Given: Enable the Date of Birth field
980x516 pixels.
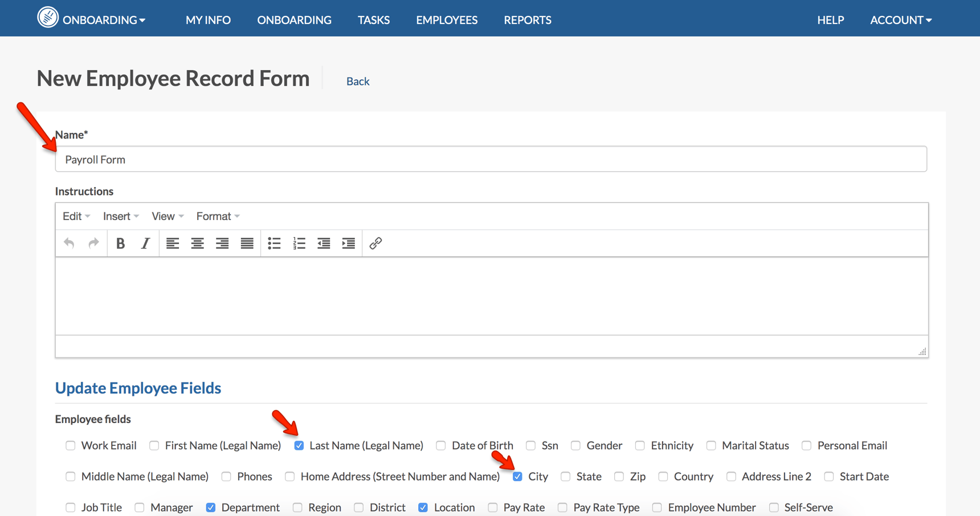Looking at the screenshot, I should coord(440,445).
